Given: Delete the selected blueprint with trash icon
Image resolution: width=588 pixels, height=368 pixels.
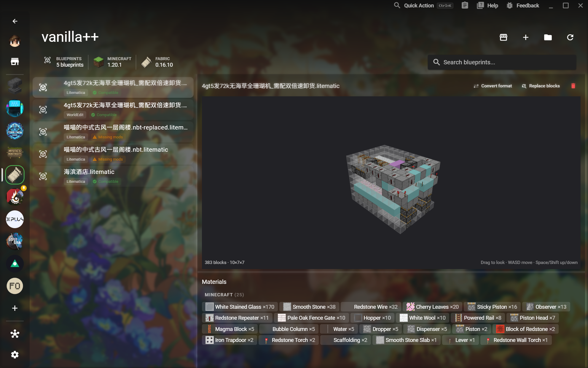Looking at the screenshot, I should 573,86.
